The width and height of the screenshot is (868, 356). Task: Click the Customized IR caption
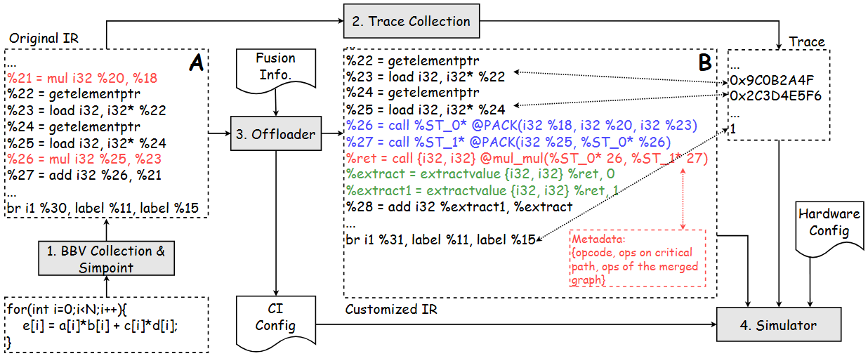389,308
